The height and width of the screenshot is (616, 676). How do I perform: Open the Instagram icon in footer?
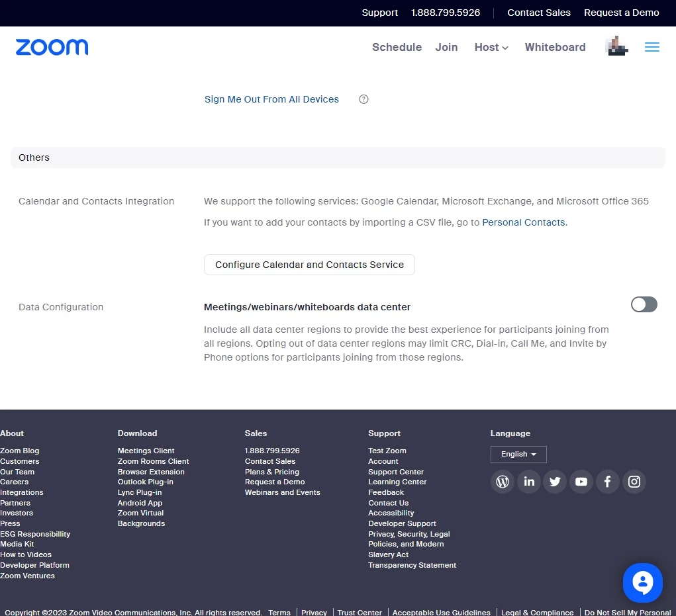(634, 482)
